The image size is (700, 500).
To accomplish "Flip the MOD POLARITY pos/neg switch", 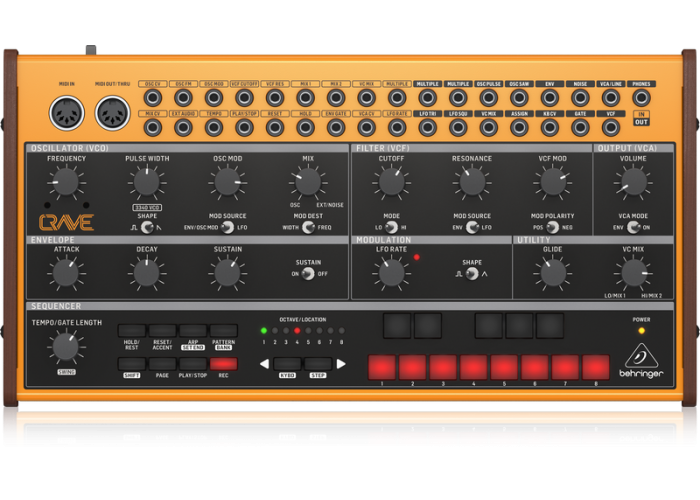I will [x=553, y=227].
